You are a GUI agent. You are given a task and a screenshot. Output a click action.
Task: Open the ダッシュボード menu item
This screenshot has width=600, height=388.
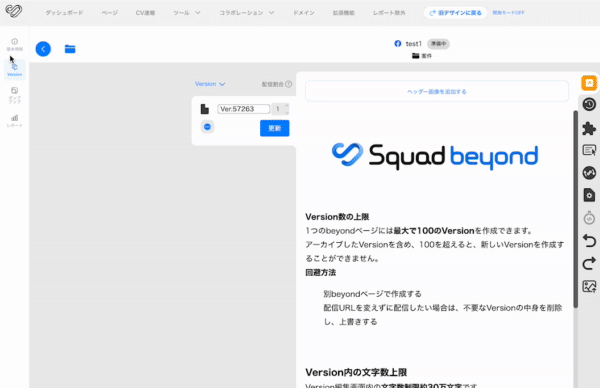[64, 13]
